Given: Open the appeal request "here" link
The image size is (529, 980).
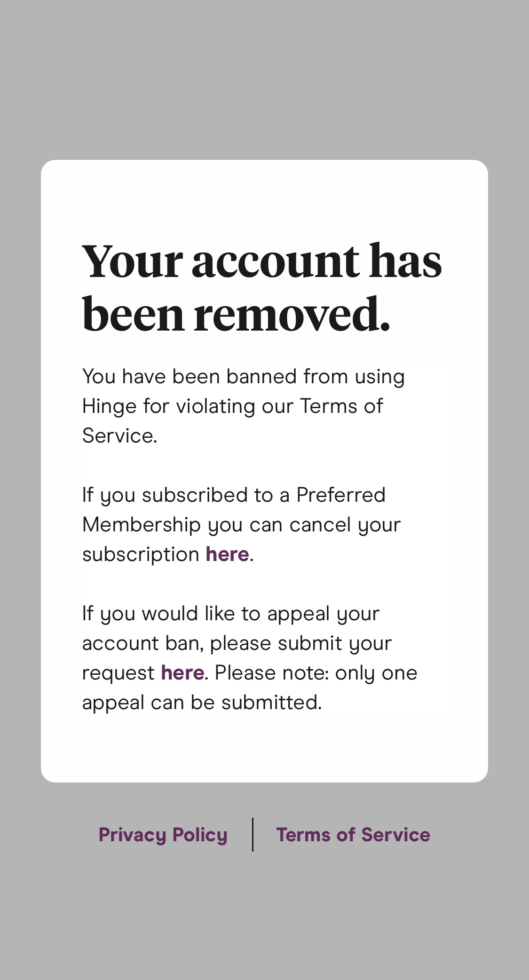Looking at the screenshot, I should (x=182, y=672).
